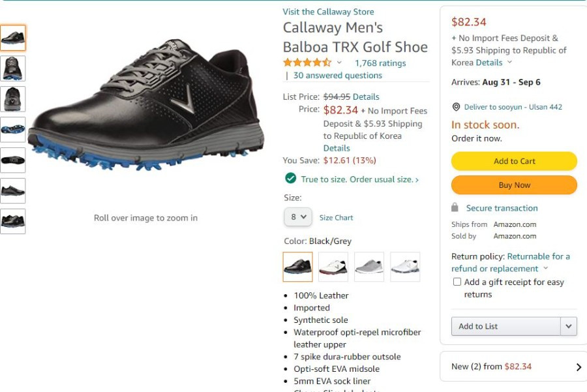587x392 pixels.
Task: Open the 30 answered questions link
Action: click(x=338, y=75)
